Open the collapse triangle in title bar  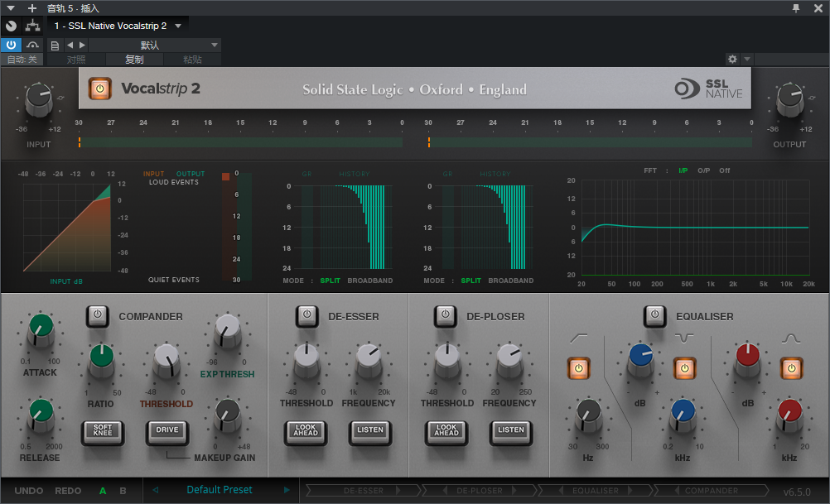coord(11,8)
